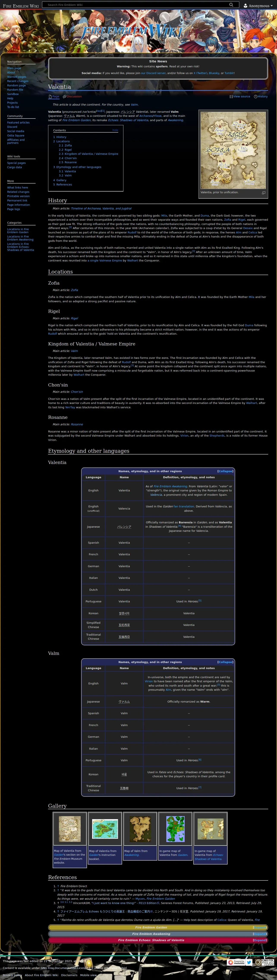Open the fan translation link in Valencia row
The image size is (277, 980).
[184, 506]
